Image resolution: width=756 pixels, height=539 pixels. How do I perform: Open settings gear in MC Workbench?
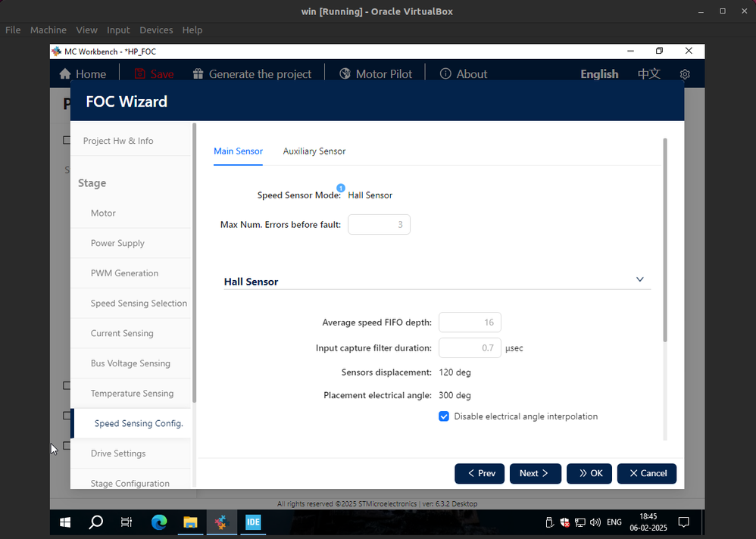[x=685, y=74]
